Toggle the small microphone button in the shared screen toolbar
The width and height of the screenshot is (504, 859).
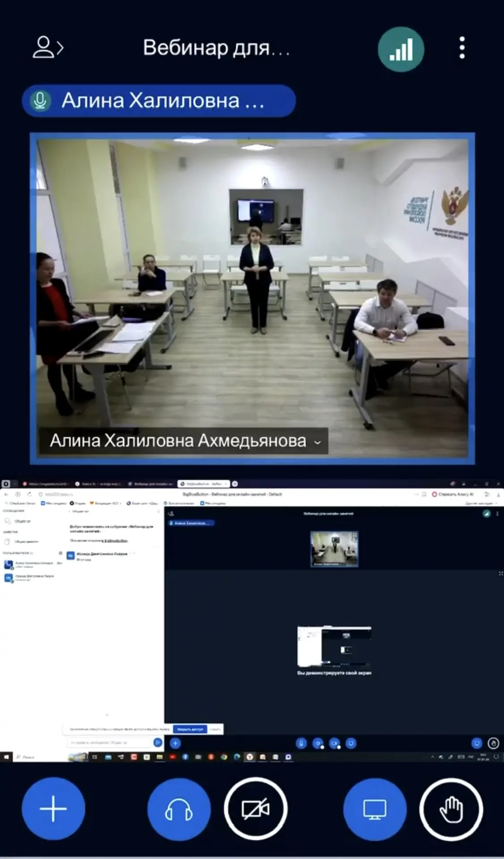(x=301, y=743)
